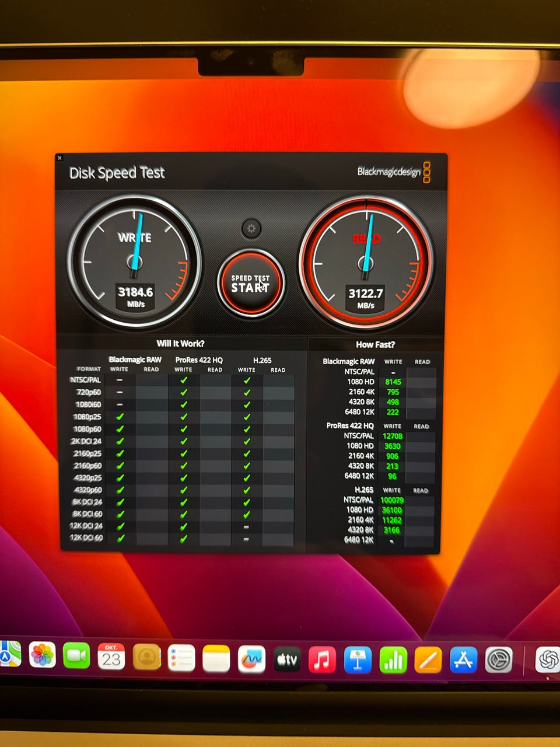The width and height of the screenshot is (560, 747).
Task: Click the 3630 ProRes 1080 HD value
Action: coord(392,446)
